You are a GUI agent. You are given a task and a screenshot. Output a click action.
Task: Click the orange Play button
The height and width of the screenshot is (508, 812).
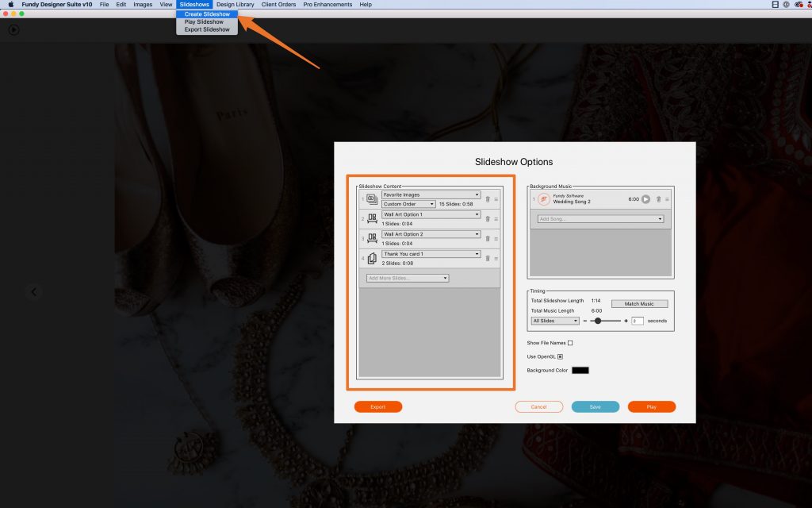[652, 407]
